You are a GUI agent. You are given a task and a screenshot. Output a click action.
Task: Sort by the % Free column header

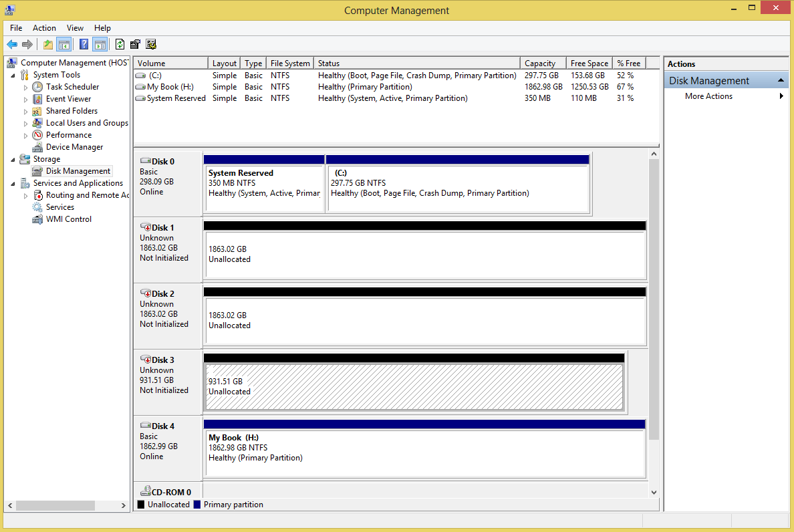[x=628, y=63]
